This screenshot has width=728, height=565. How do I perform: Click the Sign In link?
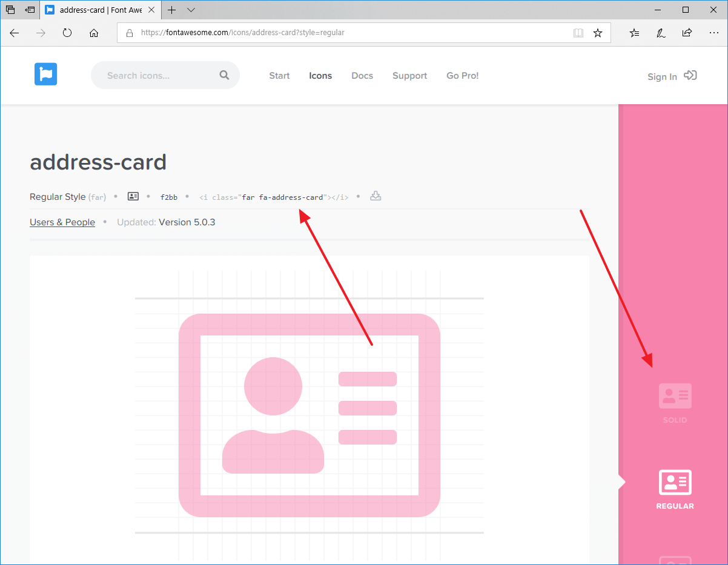click(x=662, y=77)
